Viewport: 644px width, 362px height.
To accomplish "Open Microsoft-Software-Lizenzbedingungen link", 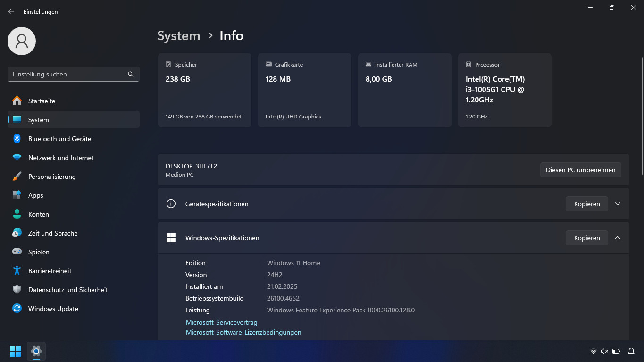I will point(243,332).
